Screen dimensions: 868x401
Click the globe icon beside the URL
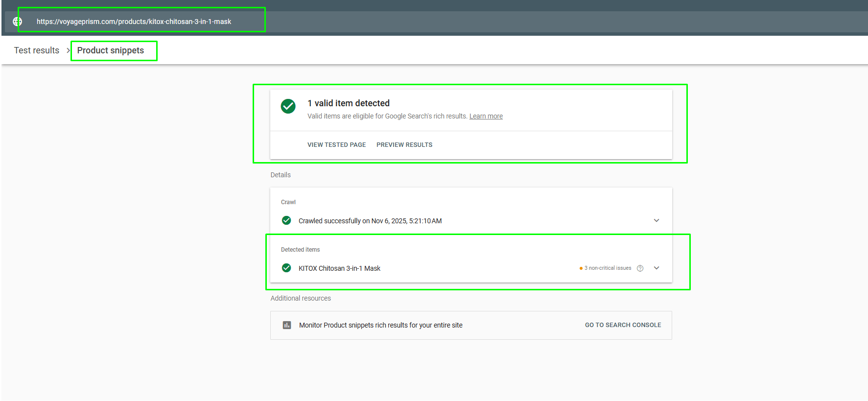tap(17, 22)
